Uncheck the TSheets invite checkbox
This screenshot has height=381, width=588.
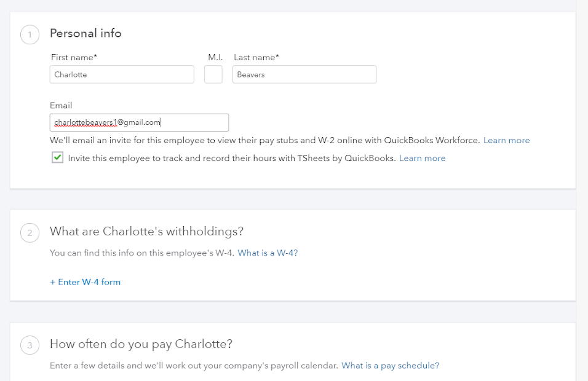tap(57, 158)
